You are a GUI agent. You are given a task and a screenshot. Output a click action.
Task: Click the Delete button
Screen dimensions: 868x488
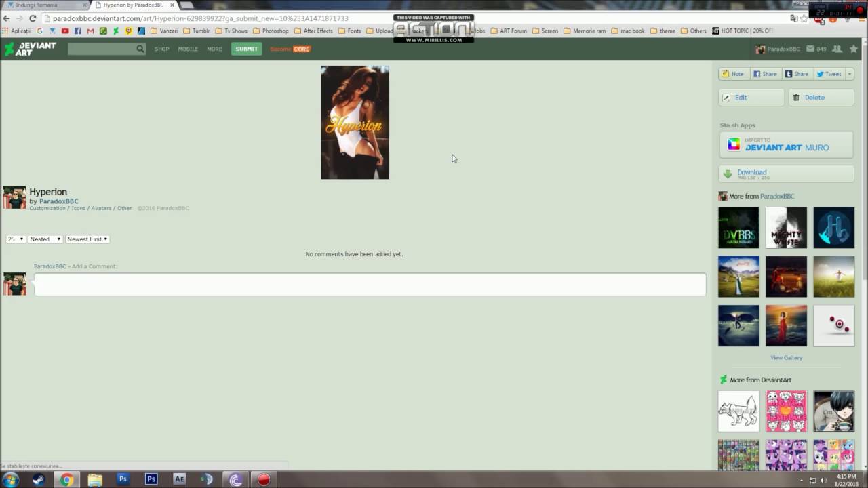[x=821, y=98]
